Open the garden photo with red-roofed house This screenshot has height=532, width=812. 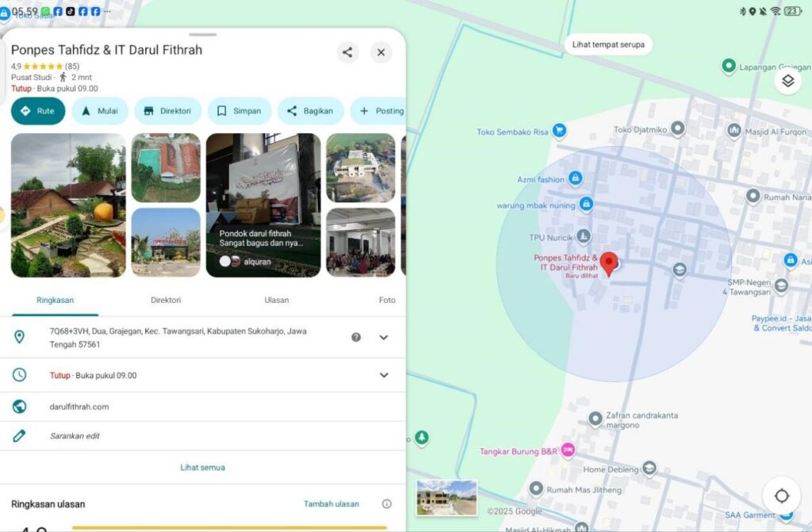click(x=68, y=205)
